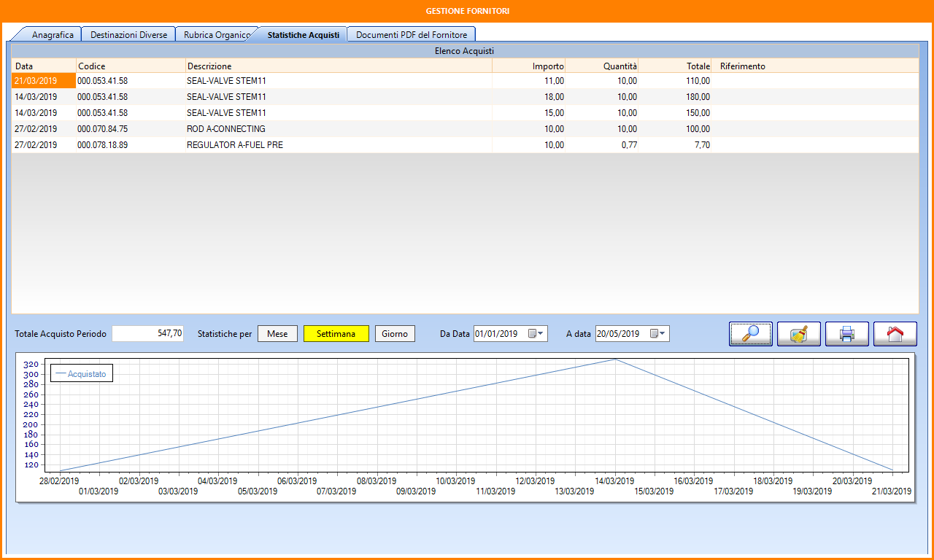Show statistics per Mese
Image resolution: width=934 pixels, height=560 pixels.
(277, 334)
